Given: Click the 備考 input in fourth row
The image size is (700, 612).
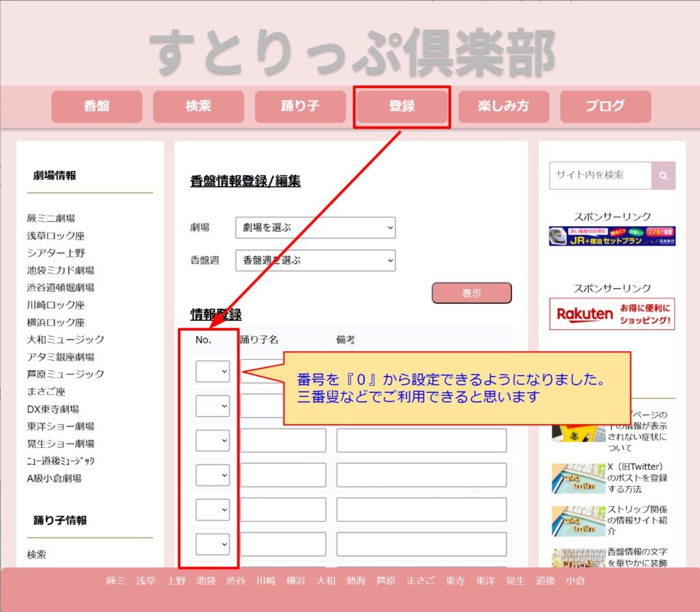Looking at the screenshot, I should tap(421, 475).
